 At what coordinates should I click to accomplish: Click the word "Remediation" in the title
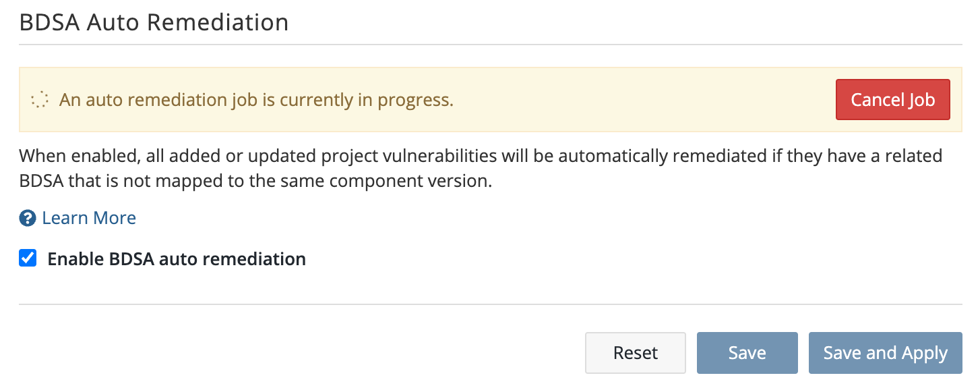pos(217,22)
